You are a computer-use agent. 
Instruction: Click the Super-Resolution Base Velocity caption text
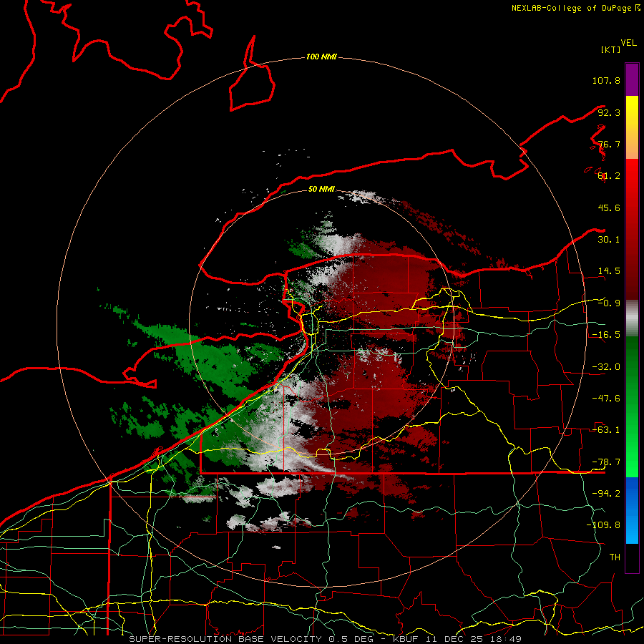click(x=326, y=639)
